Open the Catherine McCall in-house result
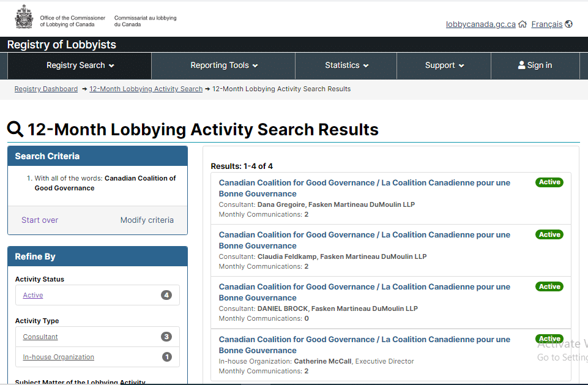 pyautogui.click(x=365, y=345)
